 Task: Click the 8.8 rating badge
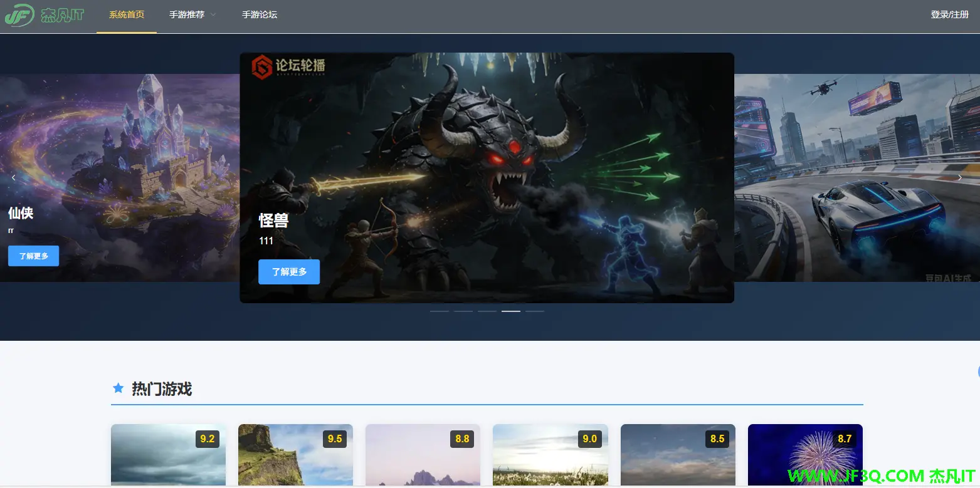462,439
